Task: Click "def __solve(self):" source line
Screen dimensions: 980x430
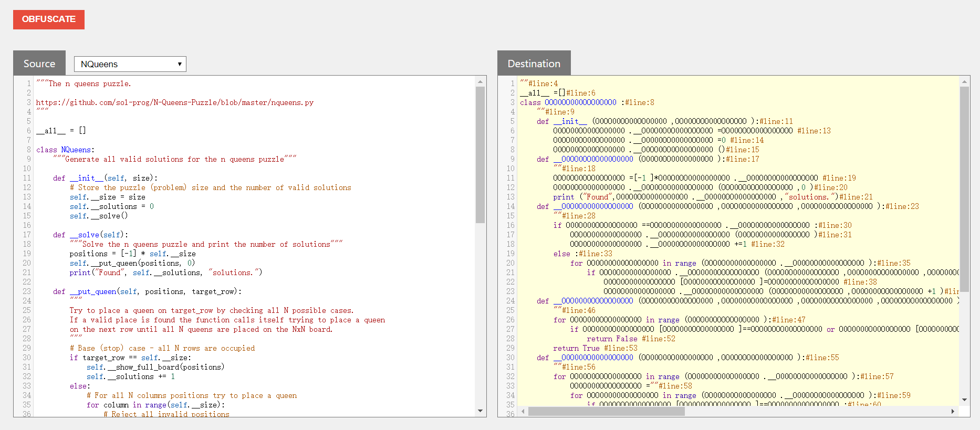Action: pyautogui.click(x=90, y=235)
